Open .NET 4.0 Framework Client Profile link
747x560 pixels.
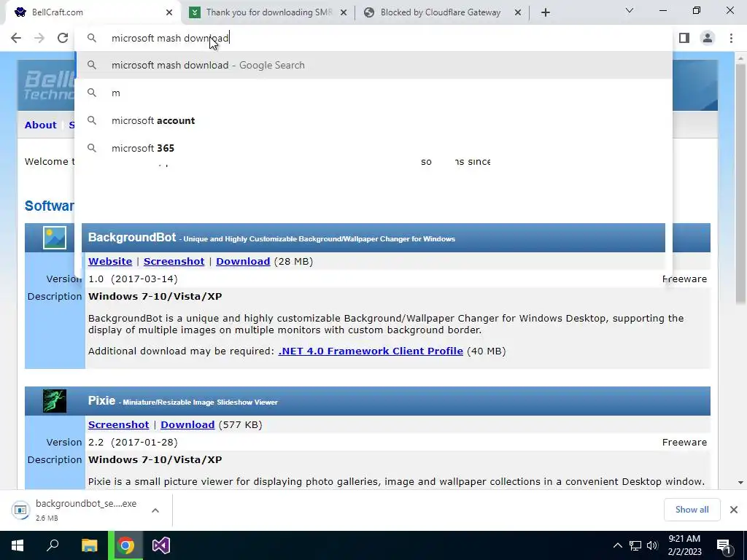click(x=371, y=351)
